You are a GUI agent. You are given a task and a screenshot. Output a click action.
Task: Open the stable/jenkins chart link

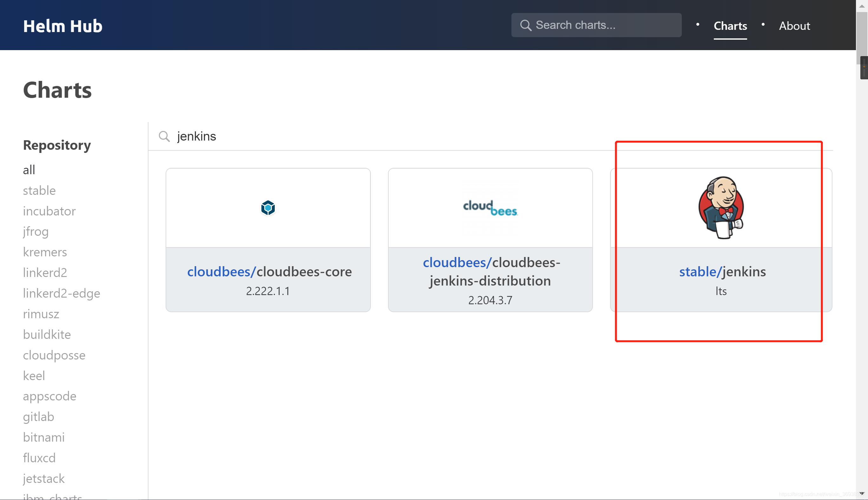[x=722, y=272]
